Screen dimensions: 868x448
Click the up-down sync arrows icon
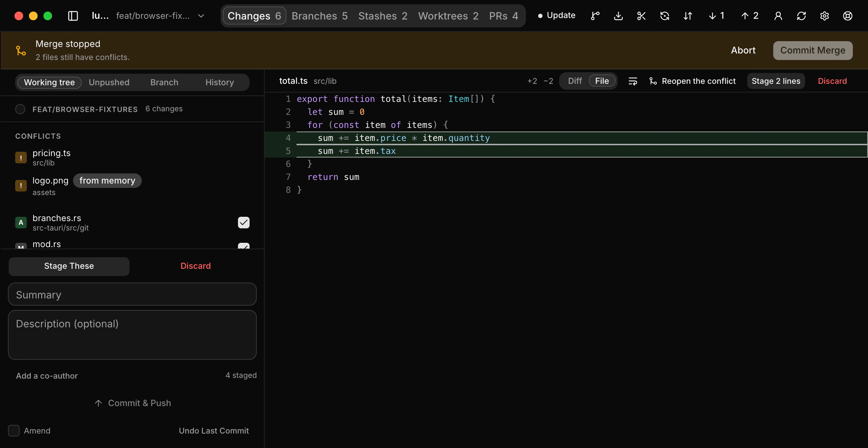(688, 16)
